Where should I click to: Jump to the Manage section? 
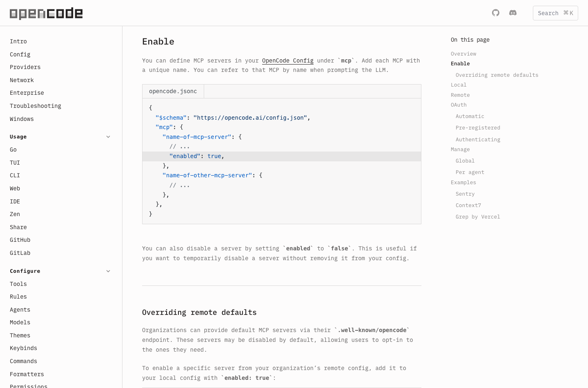pyautogui.click(x=460, y=149)
